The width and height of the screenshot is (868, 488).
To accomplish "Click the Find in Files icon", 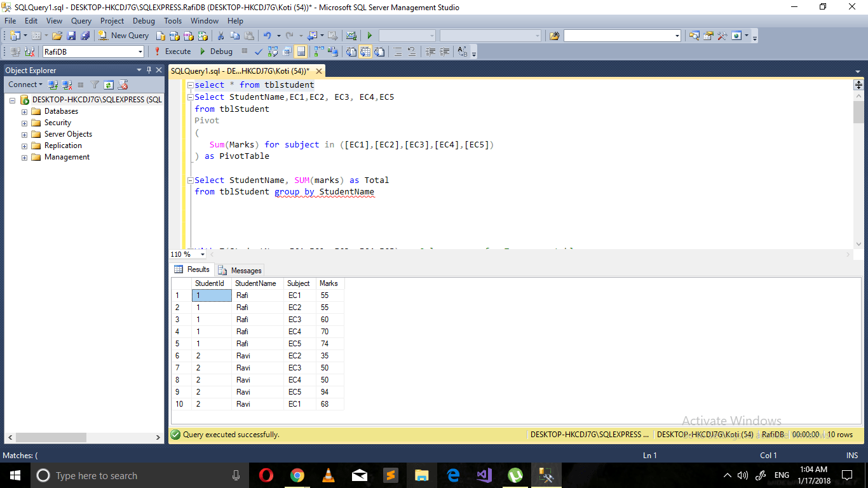I will pyautogui.click(x=555, y=36).
